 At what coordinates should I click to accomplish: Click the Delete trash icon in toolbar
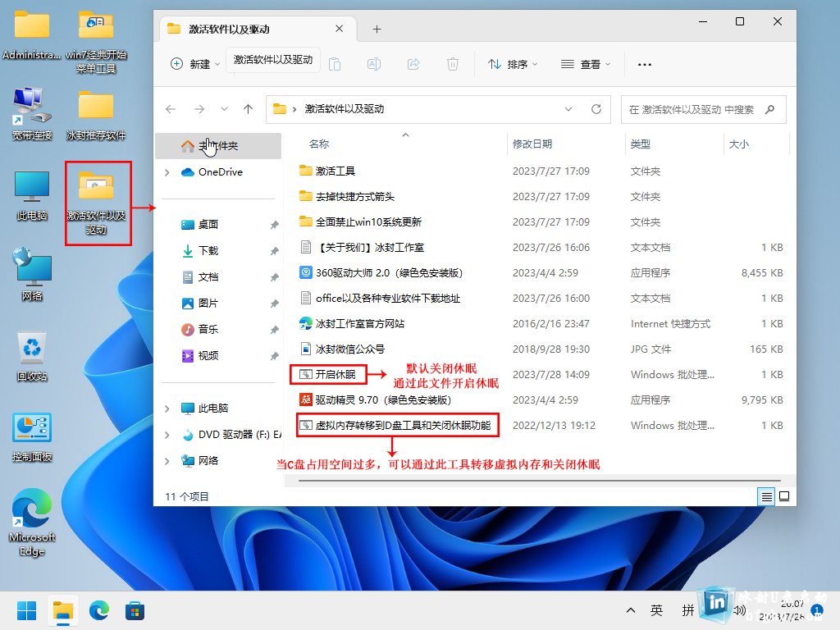(x=453, y=64)
